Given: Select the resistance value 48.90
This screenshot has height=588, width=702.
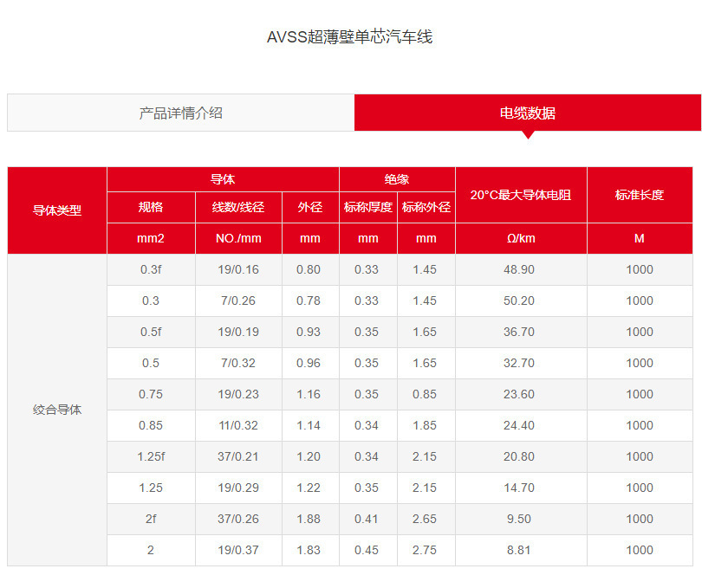Looking at the screenshot, I should pos(521,269).
